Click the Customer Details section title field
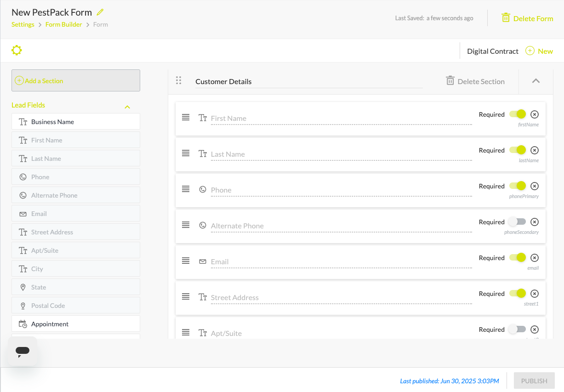Viewport: 564px width, 392px height. (x=309, y=81)
